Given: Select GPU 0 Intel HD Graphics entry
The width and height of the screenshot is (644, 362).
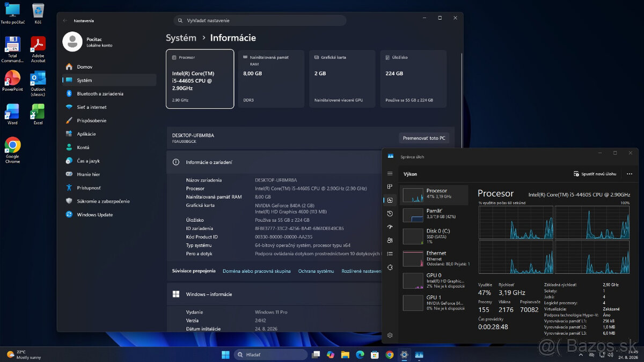Looking at the screenshot, I should [x=434, y=280].
